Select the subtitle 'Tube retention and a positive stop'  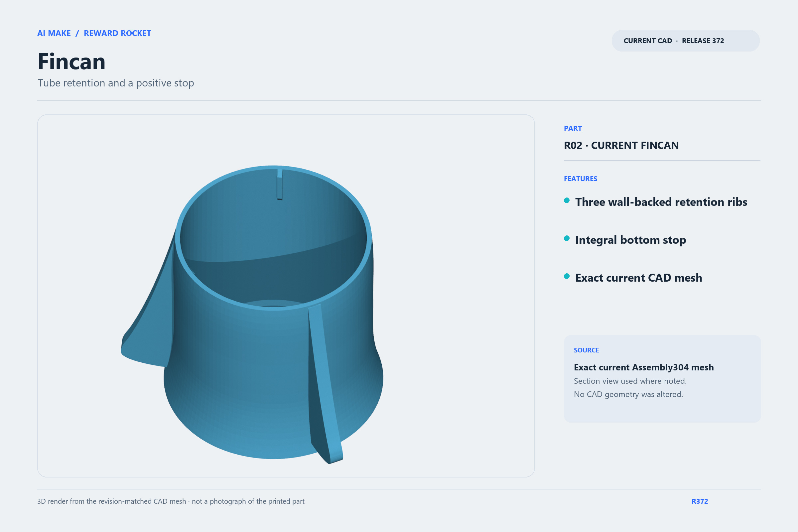tap(116, 83)
